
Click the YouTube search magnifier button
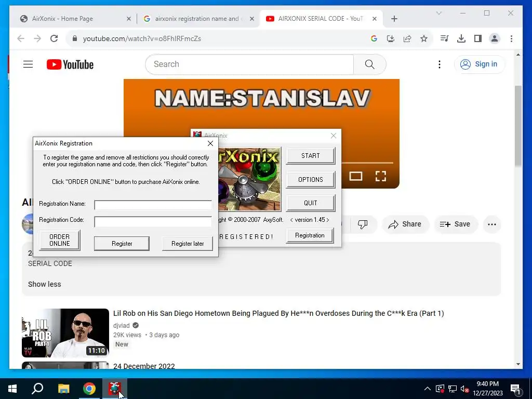(x=370, y=64)
